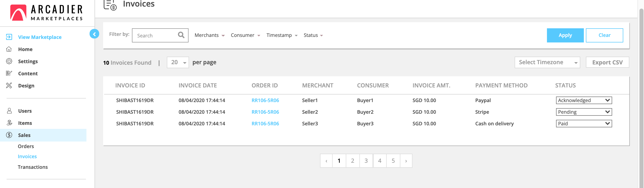
Task: Click the Settings gear icon
Action: [9, 61]
